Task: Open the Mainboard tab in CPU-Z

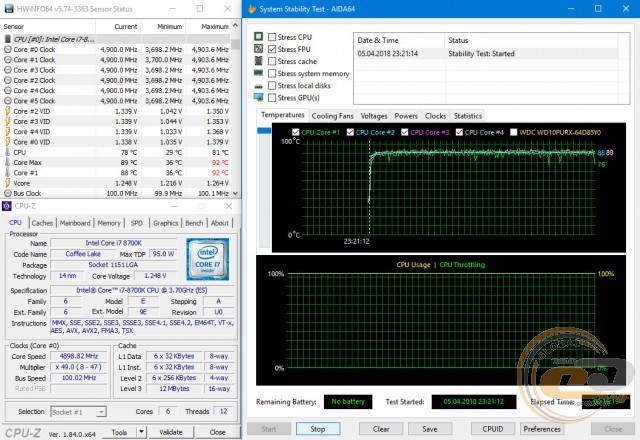Action: [x=75, y=223]
